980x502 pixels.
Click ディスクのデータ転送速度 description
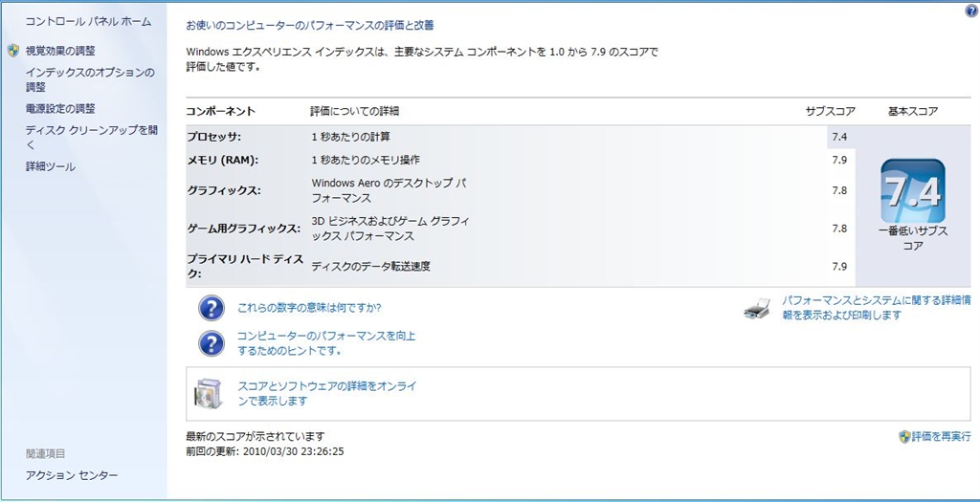pyautogui.click(x=370, y=267)
